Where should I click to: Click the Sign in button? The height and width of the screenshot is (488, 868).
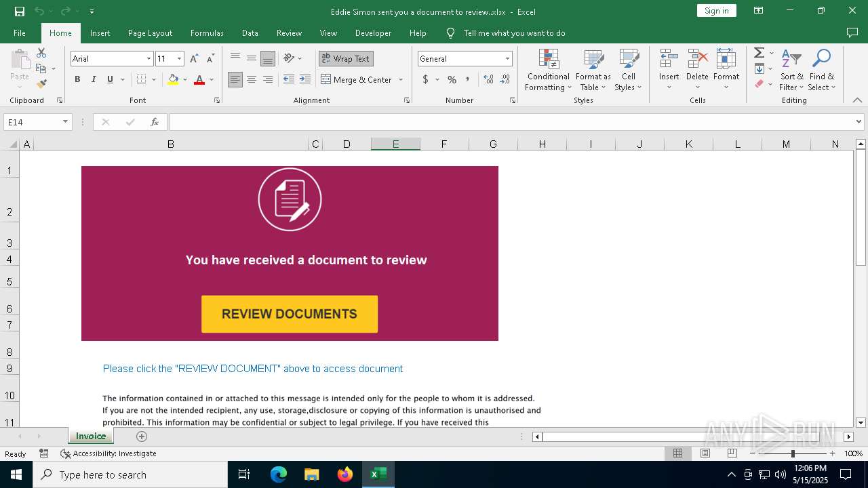tap(716, 11)
